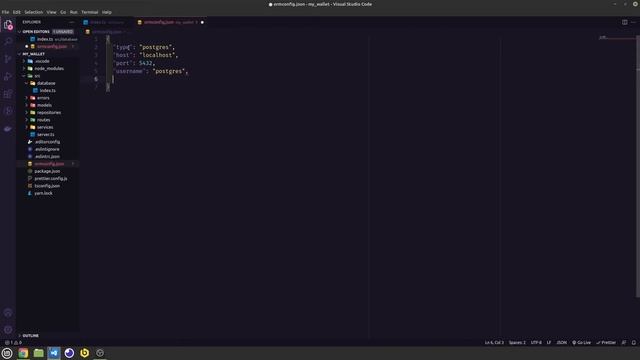Viewport: 640px width, 360px height.
Task: Expand the node_modules folder
Action: [49, 69]
